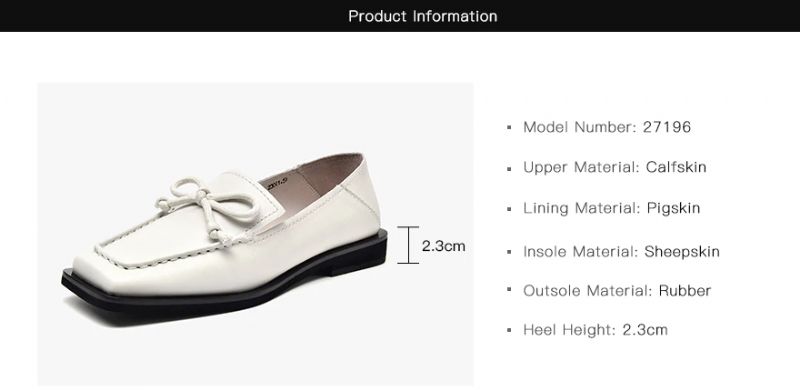Click the bullet before Model Number
Image resolution: width=800 pixels, height=390 pixels.
click(x=509, y=127)
